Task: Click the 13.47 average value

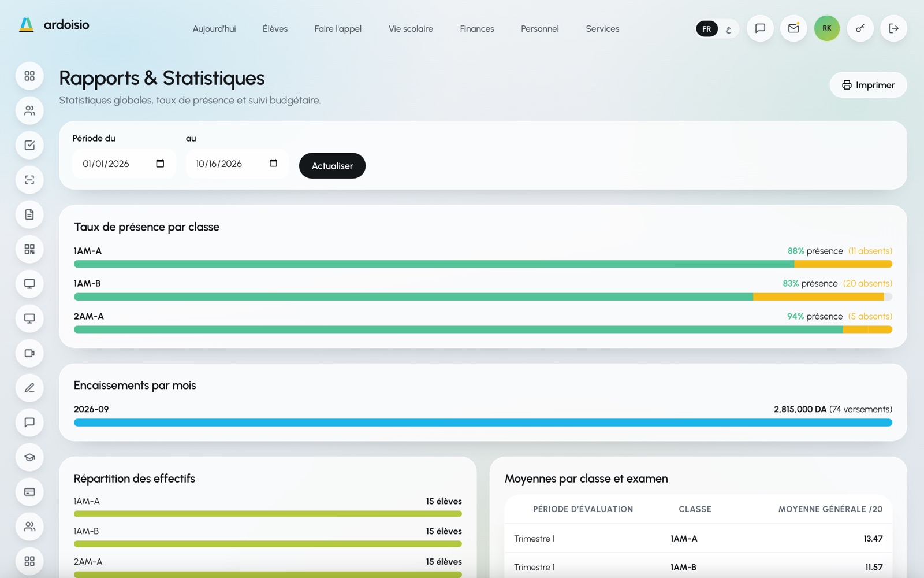Action: pos(873,539)
